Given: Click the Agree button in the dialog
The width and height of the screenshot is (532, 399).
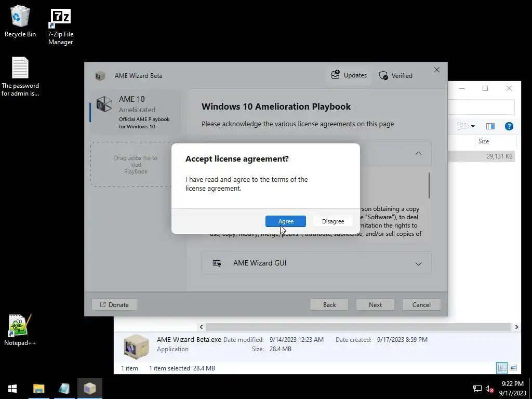Looking at the screenshot, I should point(286,221).
